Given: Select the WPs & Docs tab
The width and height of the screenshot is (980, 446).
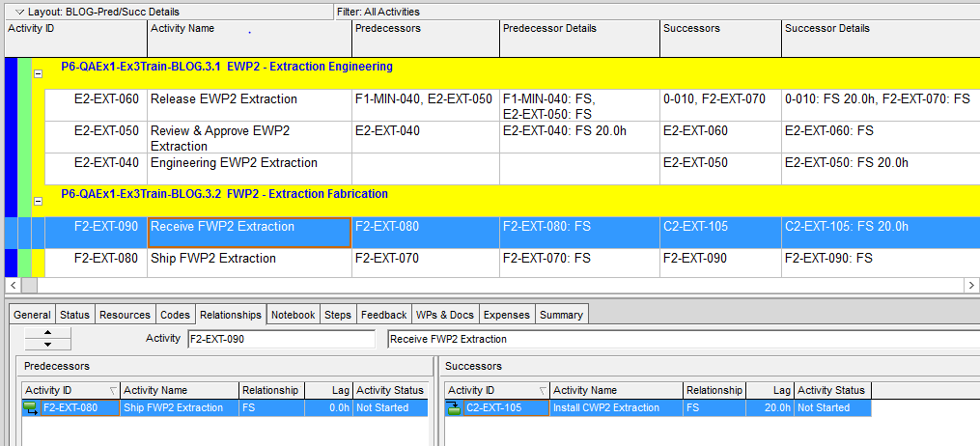Looking at the screenshot, I should [x=444, y=315].
